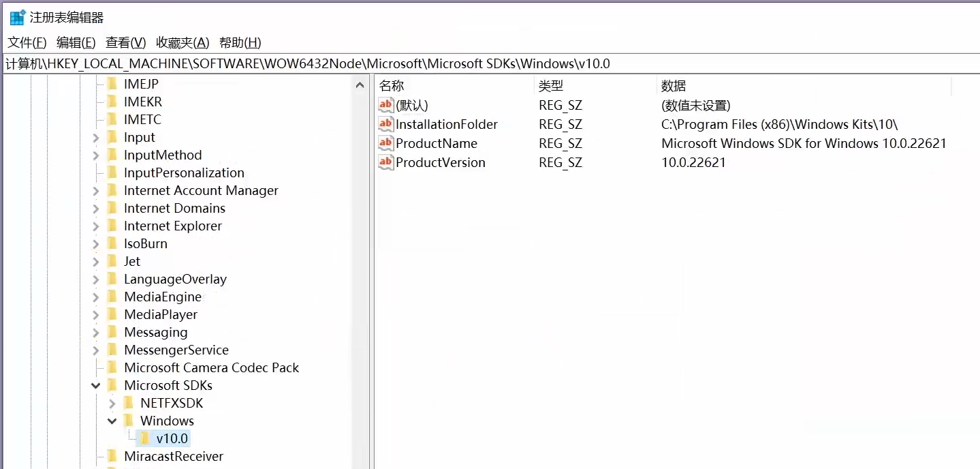
Task: Expand the Internet Explorer key
Action: (x=95, y=226)
